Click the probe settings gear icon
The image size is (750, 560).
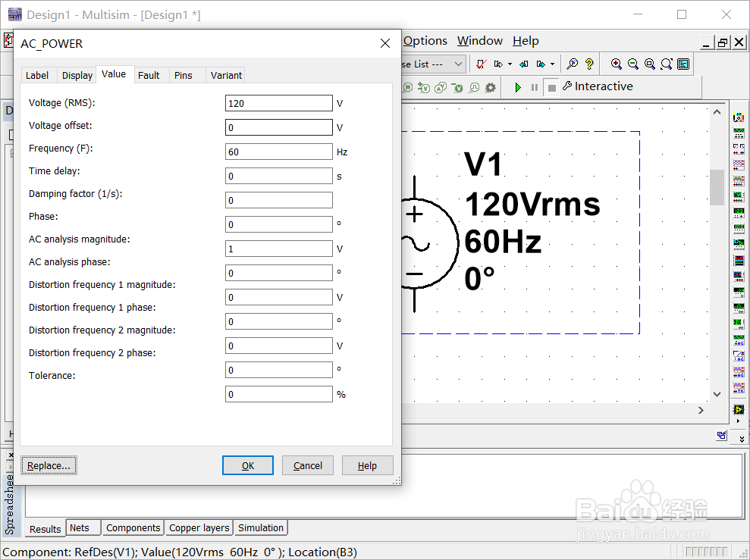tap(491, 87)
